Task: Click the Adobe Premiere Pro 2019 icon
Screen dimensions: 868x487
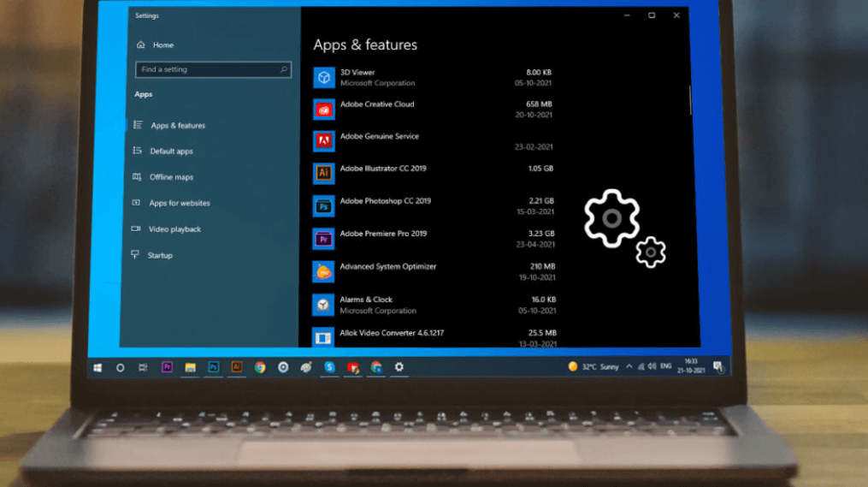Action: pyautogui.click(x=323, y=239)
